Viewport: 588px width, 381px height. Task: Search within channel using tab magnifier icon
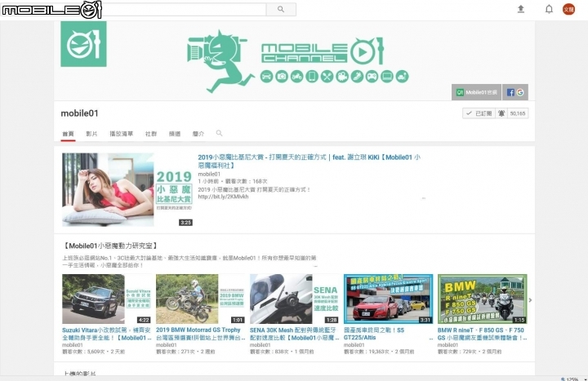tap(220, 133)
